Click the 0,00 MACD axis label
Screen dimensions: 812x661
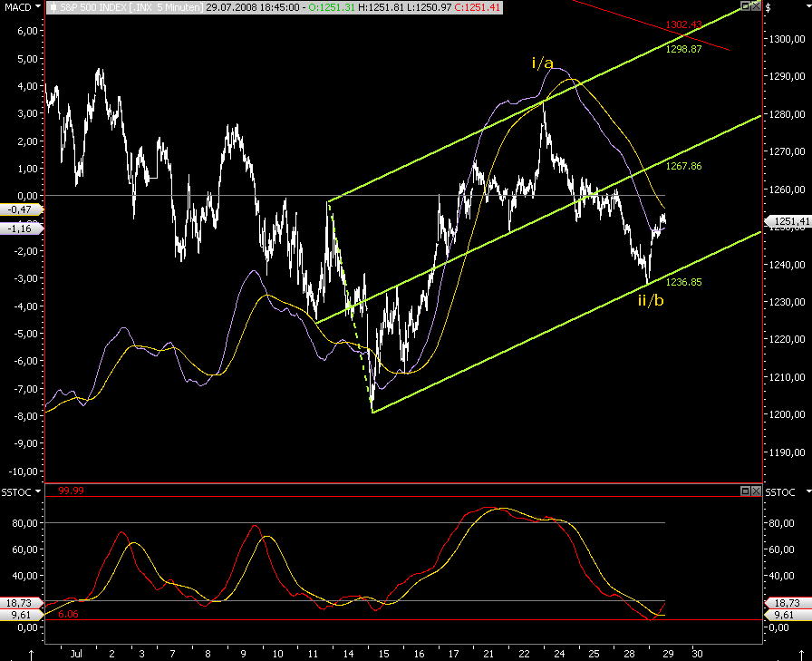[x=28, y=196]
